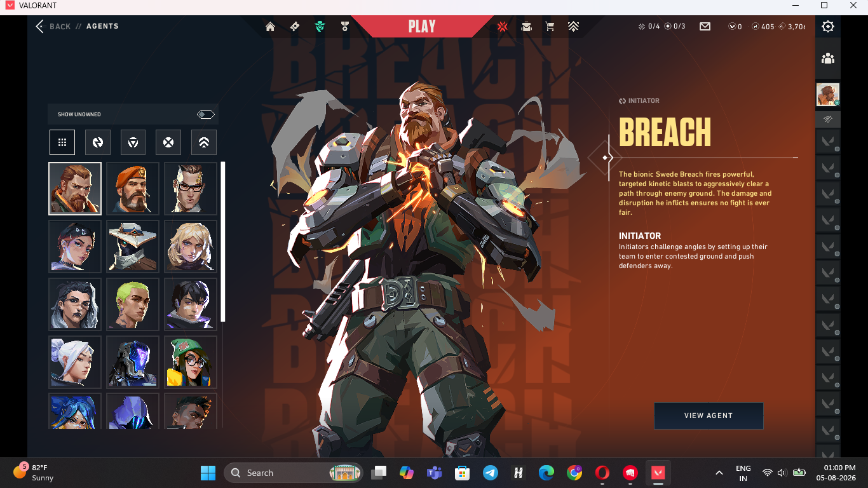Click the currency balance starting with 3,70
The image size is (868, 488).
[792, 27]
